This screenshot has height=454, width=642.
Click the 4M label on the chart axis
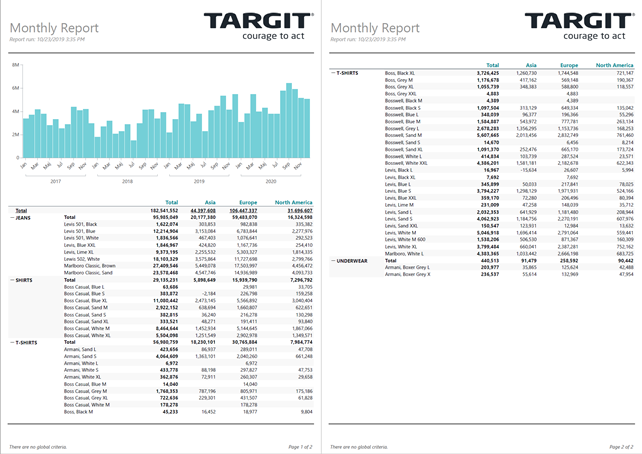coord(16,111)
